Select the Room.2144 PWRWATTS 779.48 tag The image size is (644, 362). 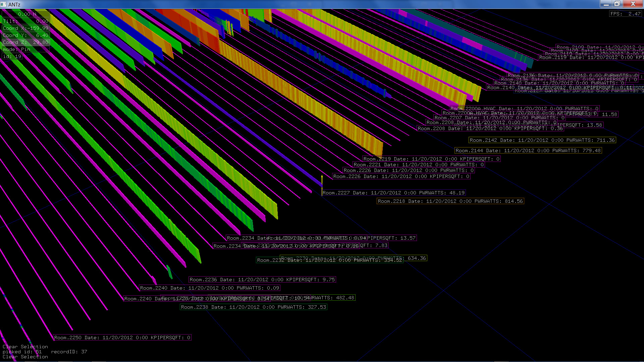coord(528,150)
